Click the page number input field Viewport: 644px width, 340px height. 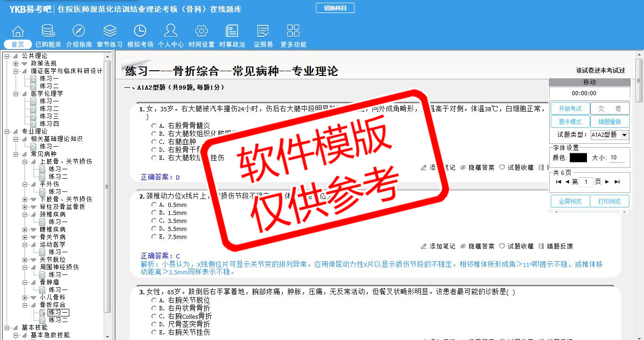tap(586, 182)
